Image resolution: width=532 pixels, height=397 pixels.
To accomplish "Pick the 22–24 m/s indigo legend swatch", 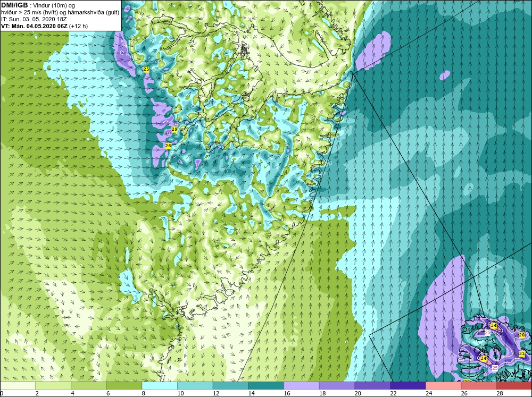I will (408, 385).
